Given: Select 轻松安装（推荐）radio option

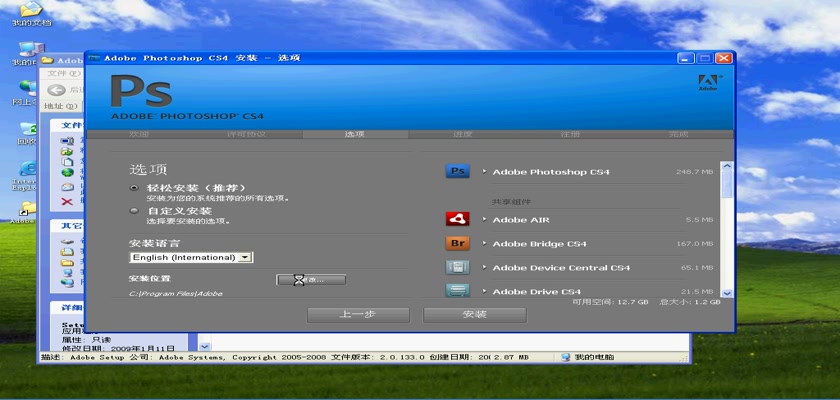Looking at the screenshot, I should (134, 188).
